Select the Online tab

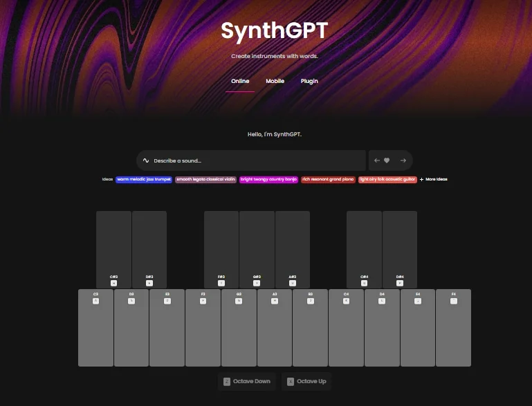click(240, 81)
